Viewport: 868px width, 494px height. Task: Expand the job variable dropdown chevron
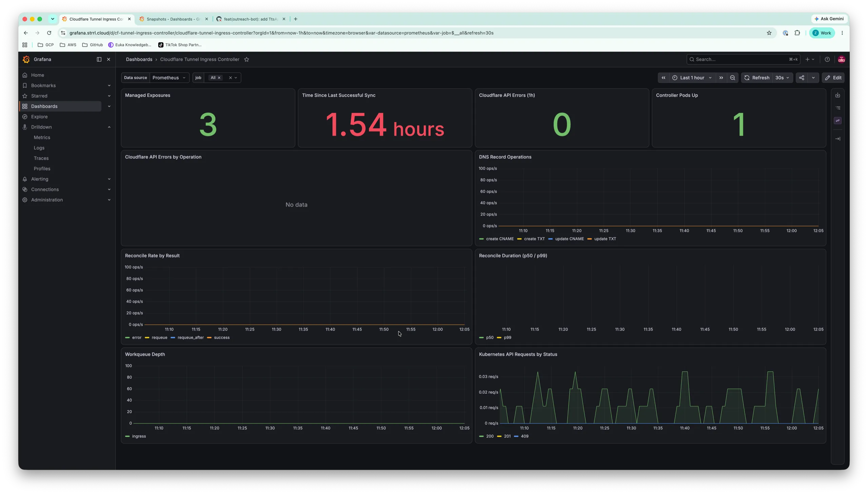(x=236, y=78)
